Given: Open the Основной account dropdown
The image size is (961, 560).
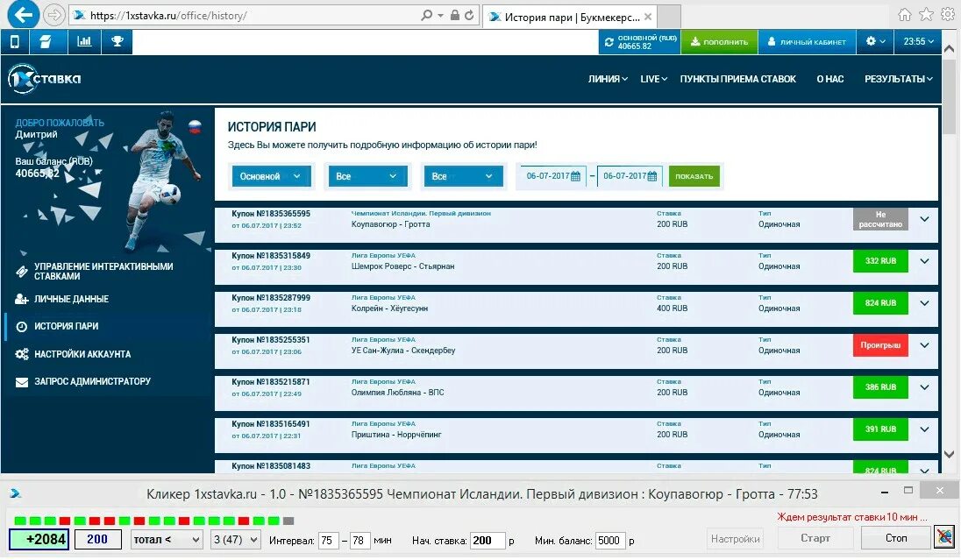Looking at the screenshot, I should (271, 176).
